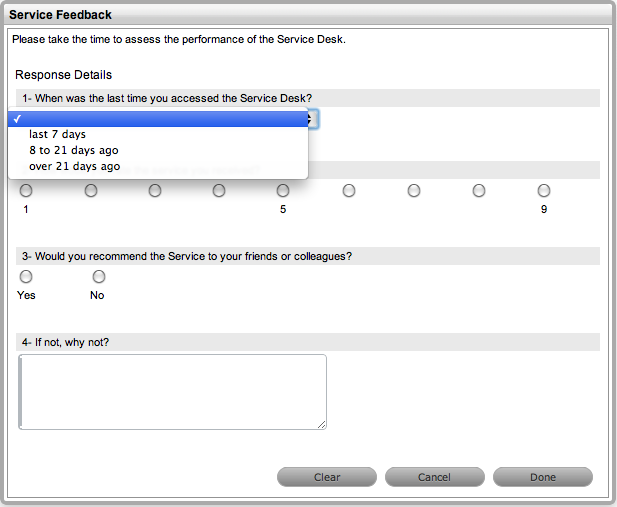The width and height of the screenshot is (617, 507).
Task: Choose the sixth rating radio button
Action: [349, 190]
